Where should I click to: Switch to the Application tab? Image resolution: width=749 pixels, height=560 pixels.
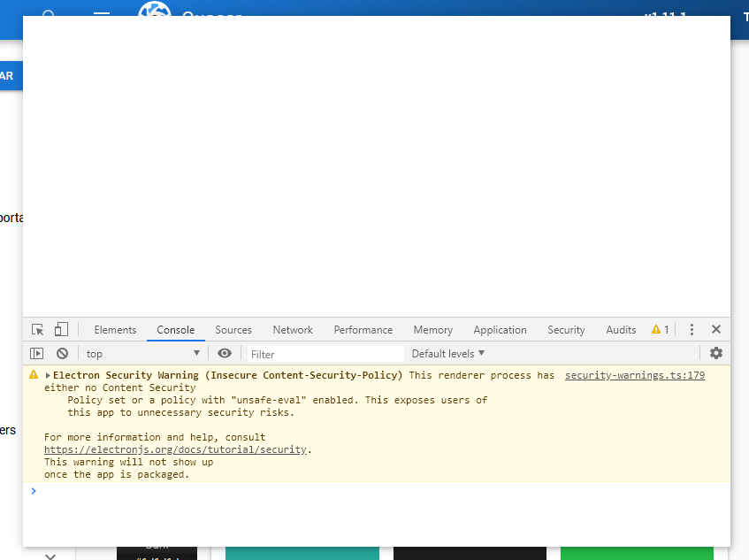(x=500, y=328)
